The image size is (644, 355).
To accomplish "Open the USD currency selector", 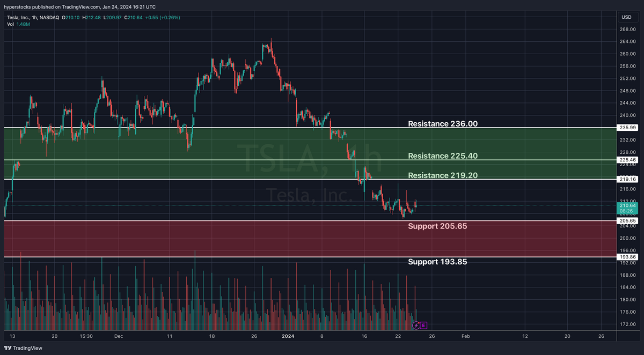I will (626, 17).
